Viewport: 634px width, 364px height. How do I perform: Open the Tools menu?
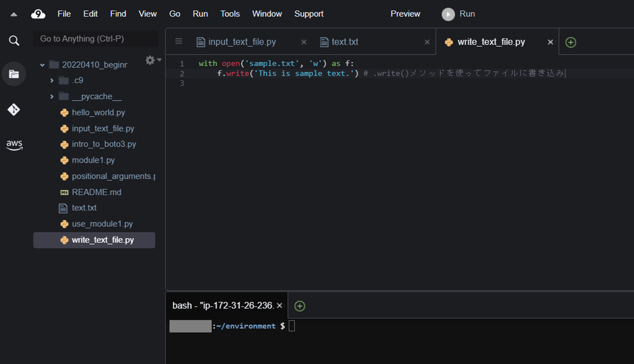[x=230, y=14]
